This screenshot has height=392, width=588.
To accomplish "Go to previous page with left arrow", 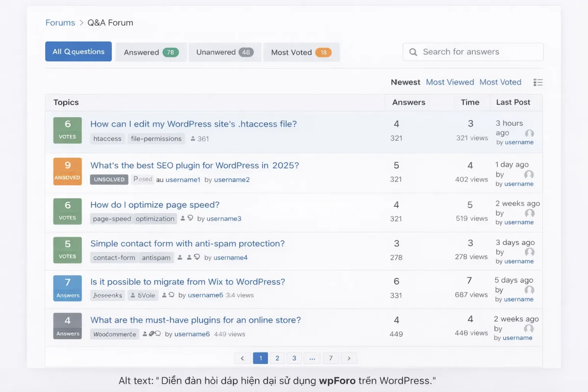I will tap(242, 358).
